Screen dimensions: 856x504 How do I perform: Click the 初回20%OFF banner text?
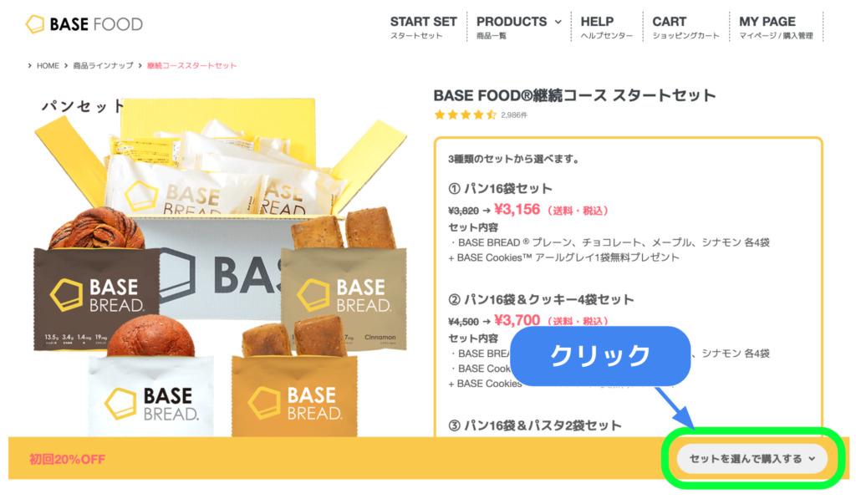pos(67,459)
